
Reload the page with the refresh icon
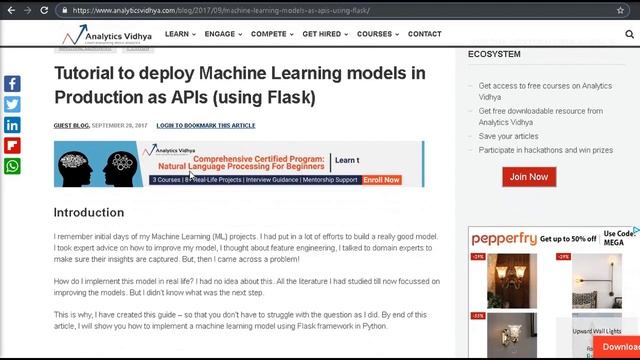click(44, 10)
